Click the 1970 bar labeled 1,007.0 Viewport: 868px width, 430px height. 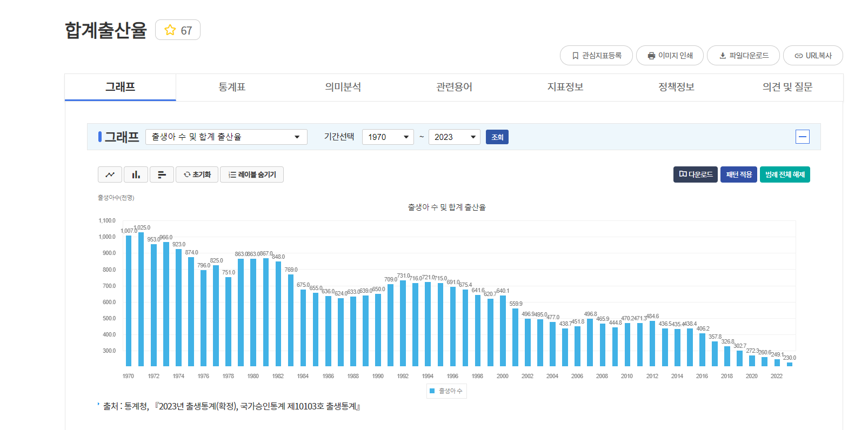point(129,301)
